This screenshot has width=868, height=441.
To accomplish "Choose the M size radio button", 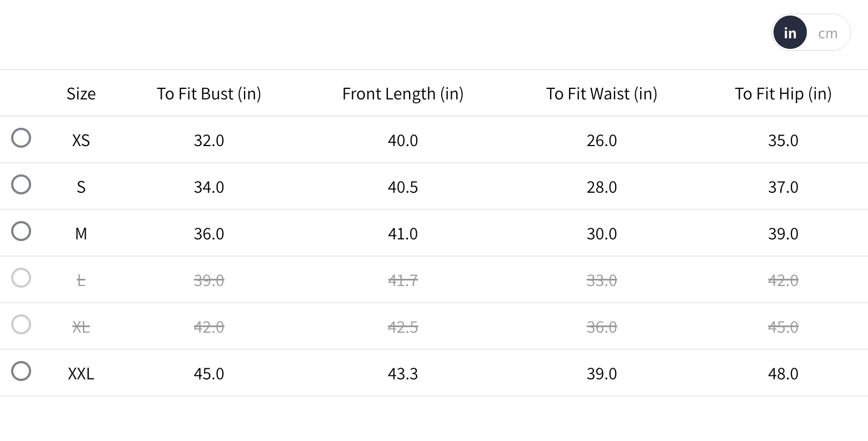I will [x=21, y=231].
